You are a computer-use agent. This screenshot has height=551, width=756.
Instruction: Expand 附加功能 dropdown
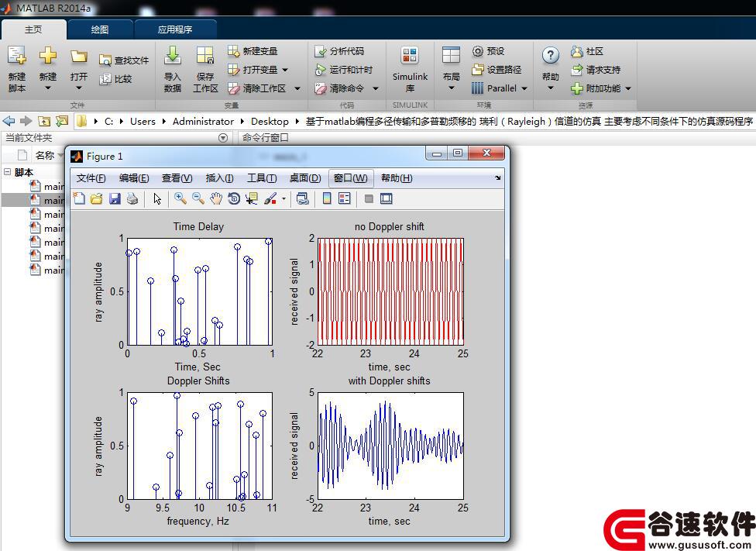tap(627, 88)
